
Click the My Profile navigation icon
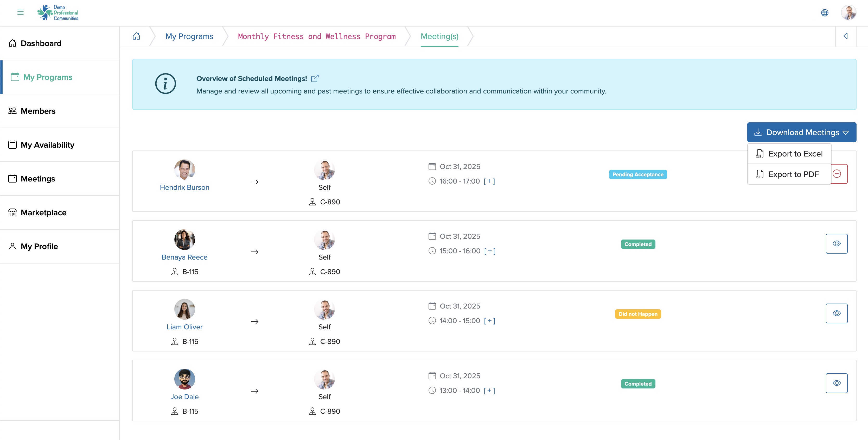tap(12, 246)
